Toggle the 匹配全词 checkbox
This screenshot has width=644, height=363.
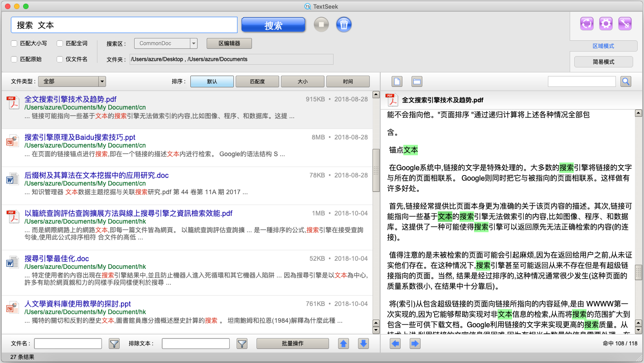click(60, 43)
